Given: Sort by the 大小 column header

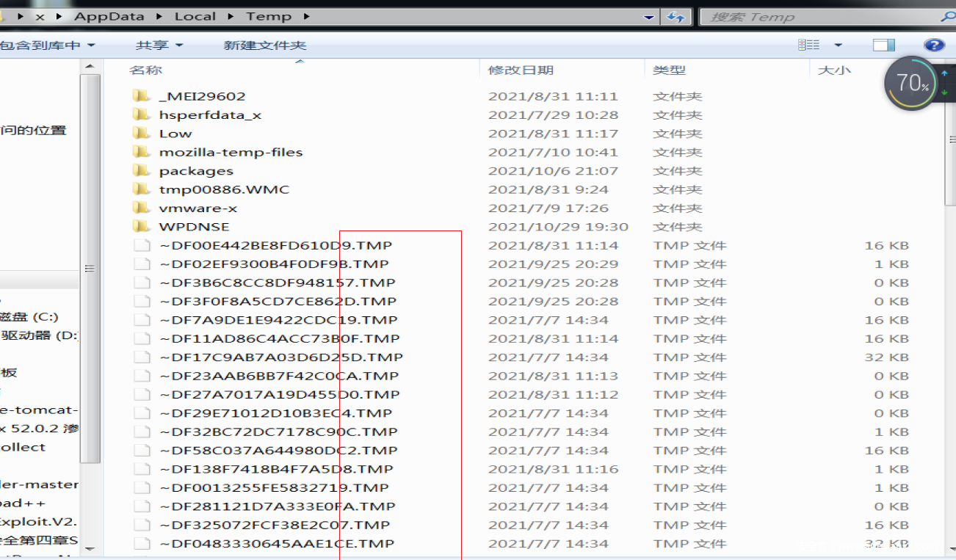Looking at the screenshot, I should pyautogui.click(x=834, y=70).
